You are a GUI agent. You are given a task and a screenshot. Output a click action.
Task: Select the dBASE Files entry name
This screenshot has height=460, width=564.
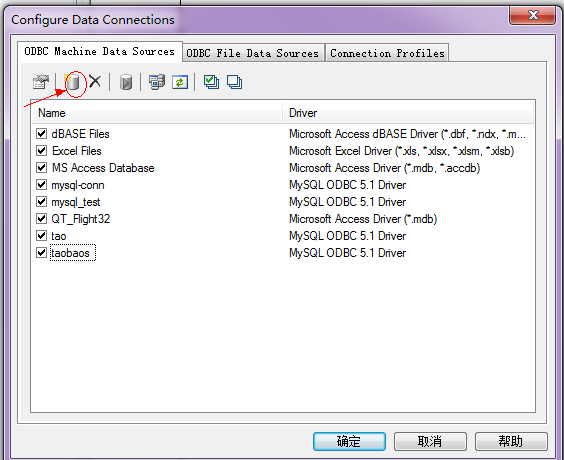click(80, 134)
